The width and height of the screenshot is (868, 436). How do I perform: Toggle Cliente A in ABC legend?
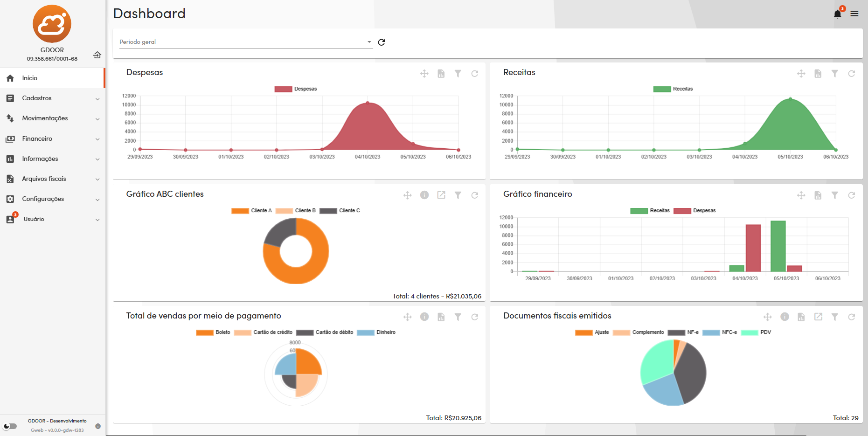pos(251,211)
